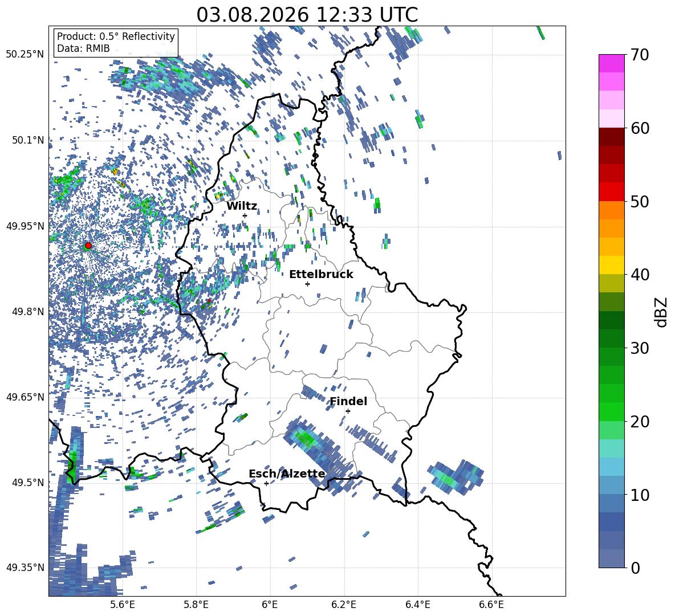Click the Ettelbruck station cross marker
The height and width of the screenshot is (616, 675).
pyautogui.click(x=307, y=284)
